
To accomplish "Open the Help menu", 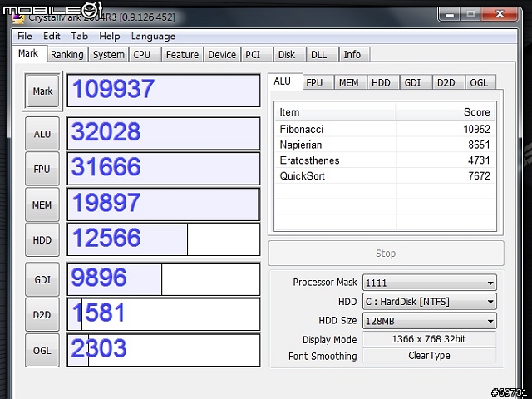I will click(109, 36).
